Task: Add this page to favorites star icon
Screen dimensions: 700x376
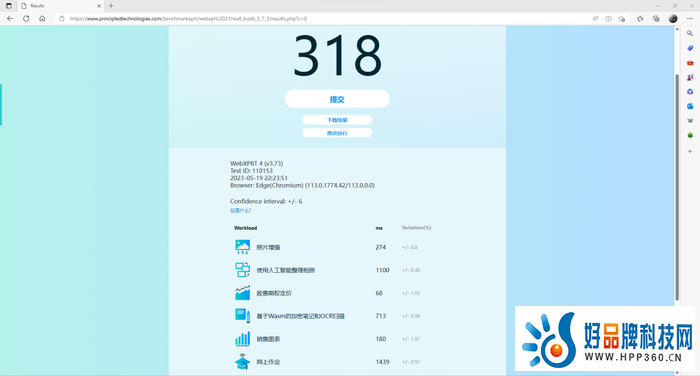Action: (622, 19)
